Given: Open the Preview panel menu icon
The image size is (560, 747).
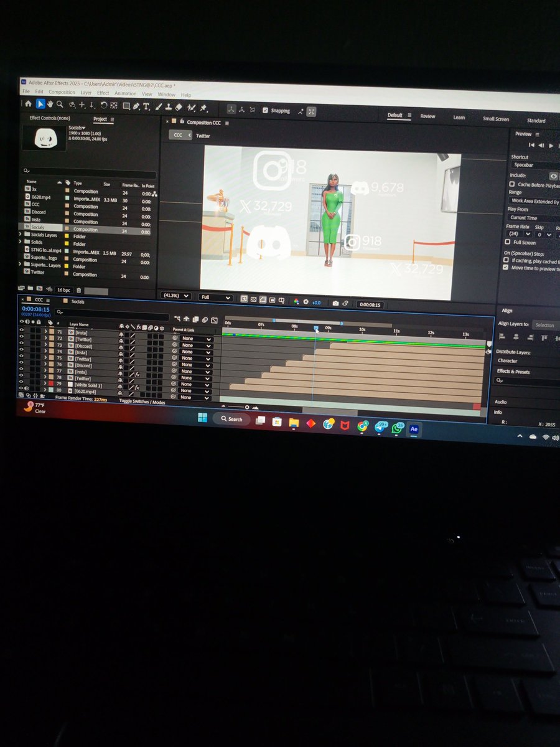Looking at the screenshot, I should click(538, 134).
